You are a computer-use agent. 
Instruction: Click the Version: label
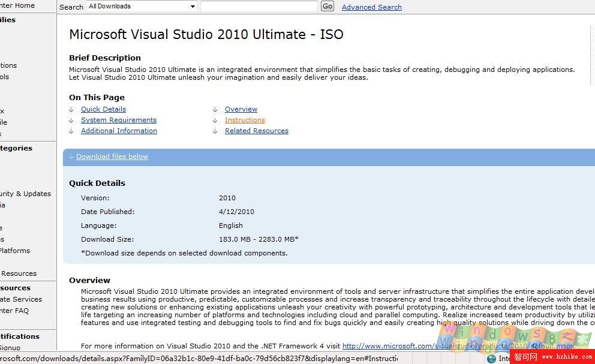click(x=95, y=198)
